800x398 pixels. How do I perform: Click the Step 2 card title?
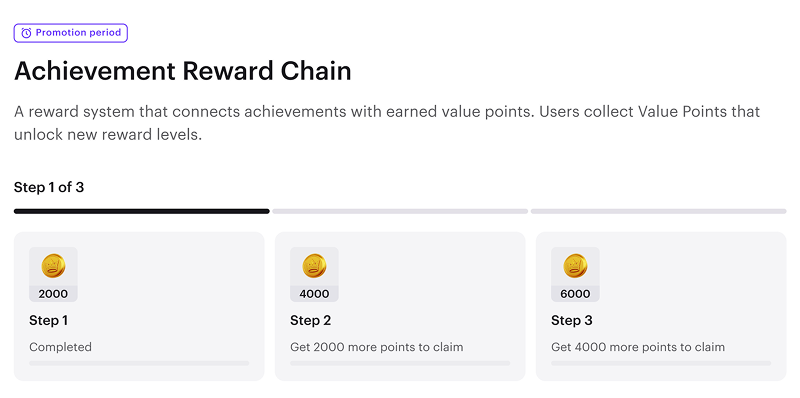[x=311, y=320]
